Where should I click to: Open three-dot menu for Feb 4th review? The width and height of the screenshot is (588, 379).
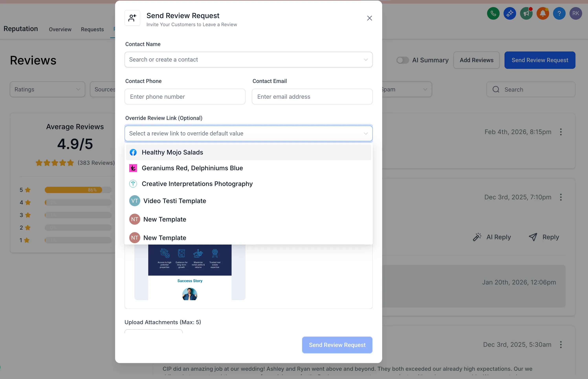point(561,132)
